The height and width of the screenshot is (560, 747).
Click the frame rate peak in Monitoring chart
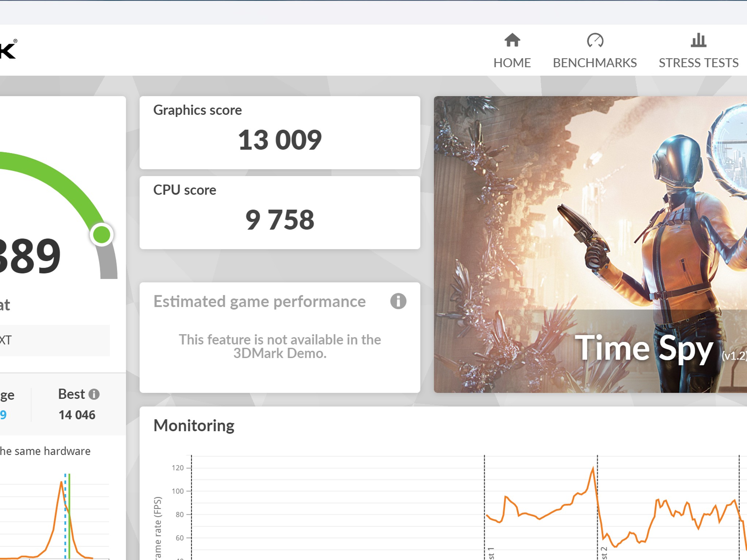pos(593,468)
